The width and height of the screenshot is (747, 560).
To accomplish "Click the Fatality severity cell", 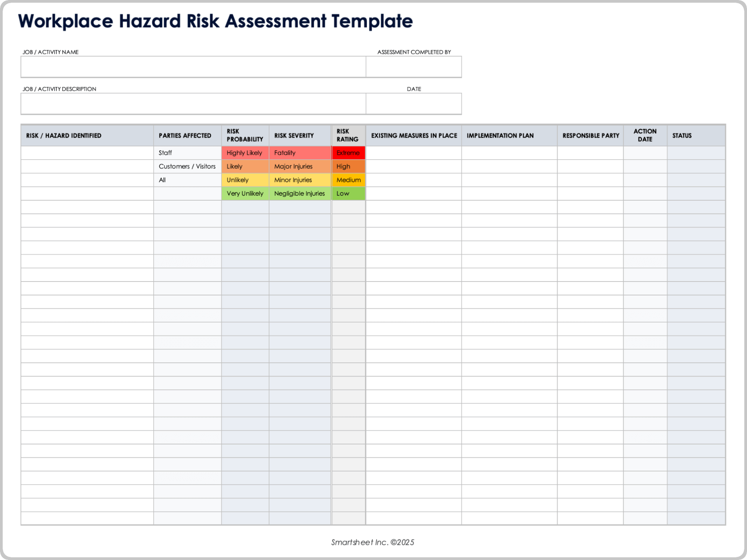I will [300, 152].
